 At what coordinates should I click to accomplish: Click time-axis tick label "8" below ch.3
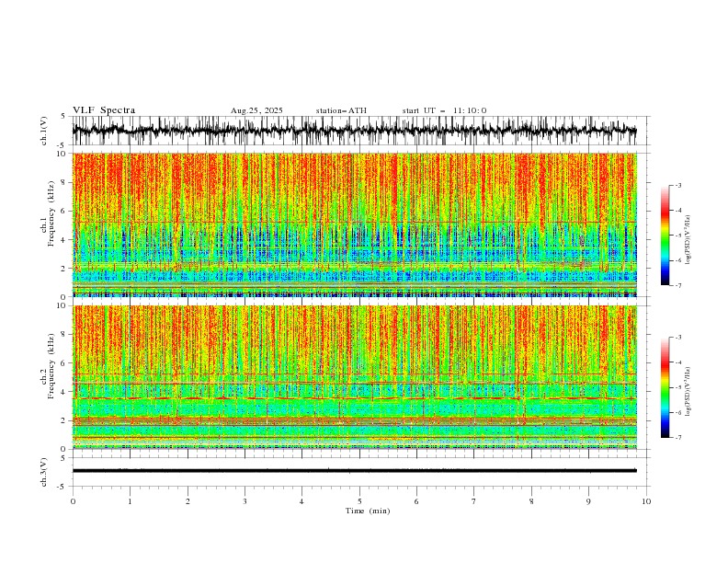pos(531,501)
